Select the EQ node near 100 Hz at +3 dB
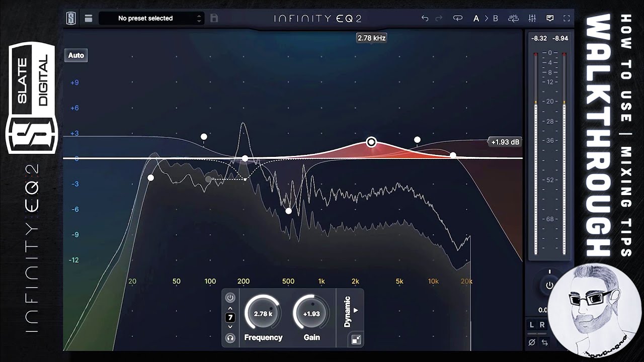This screenshot has width=644, height=362. tap(204, 137)
